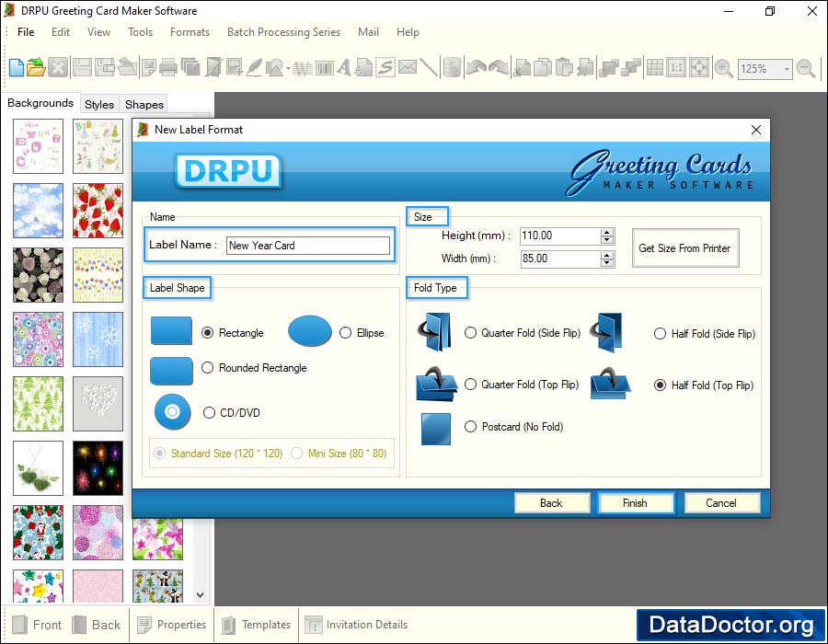Choose the Rounded Rectangle shape option
This screenshot has width=828, height=644.
[208, 367]
